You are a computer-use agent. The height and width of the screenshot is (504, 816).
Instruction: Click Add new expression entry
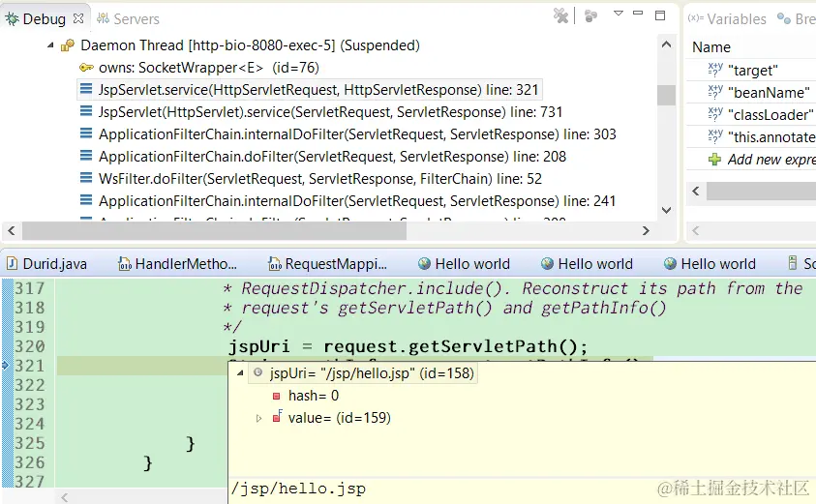(x=771, y=160)
